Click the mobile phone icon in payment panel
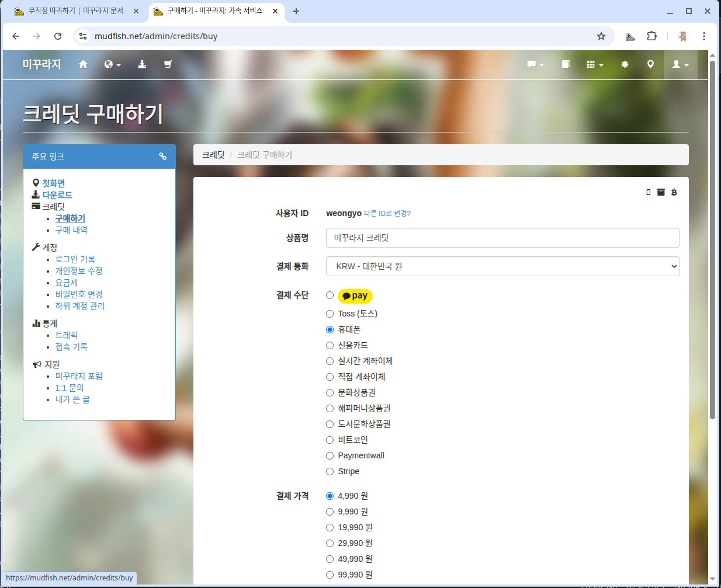Viewport: 721px width, 588px height. pyautogui.click(x=648, y=192)
